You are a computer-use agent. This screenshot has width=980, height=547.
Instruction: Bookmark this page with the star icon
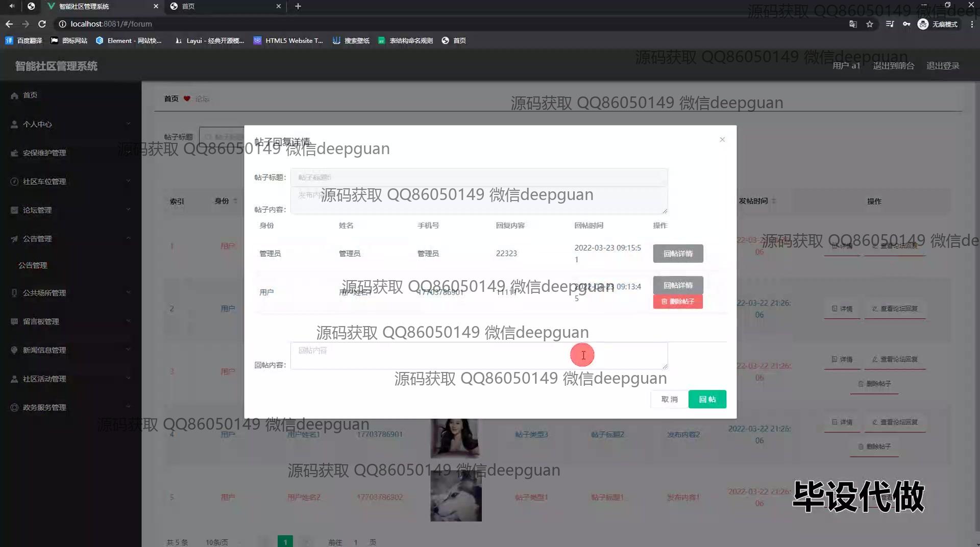click(x=870, y=24)
